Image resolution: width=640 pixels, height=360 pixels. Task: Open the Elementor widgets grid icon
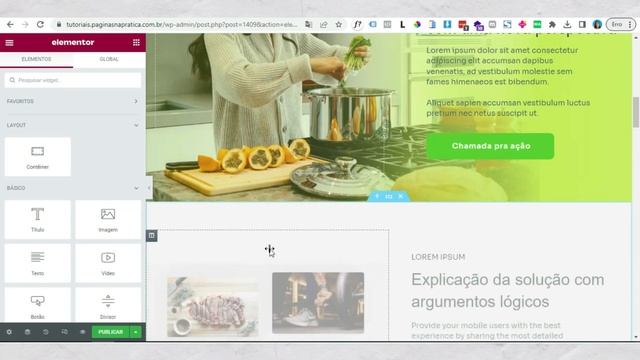click(x=136, y=42)
